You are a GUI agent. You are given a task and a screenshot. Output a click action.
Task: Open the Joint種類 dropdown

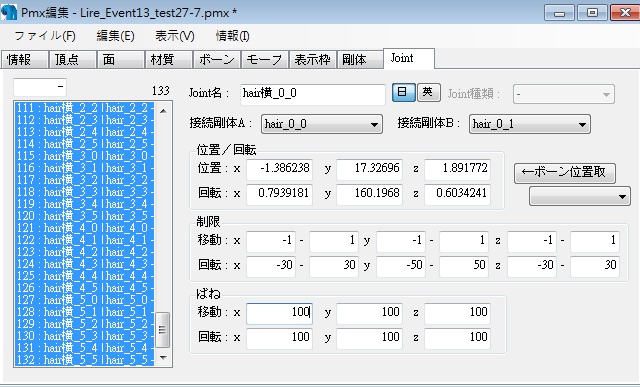pyautogui.click(x=564, y=94)
